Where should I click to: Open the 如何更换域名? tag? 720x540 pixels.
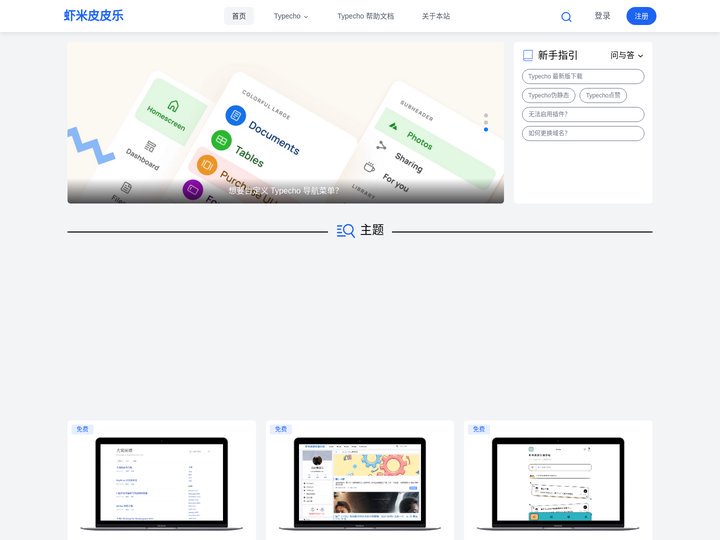point(583,133)
